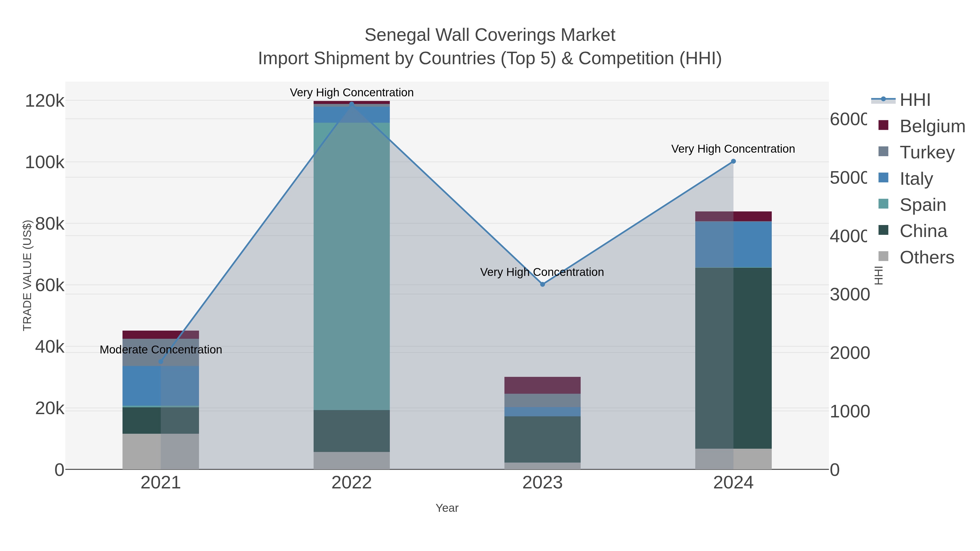Click the China dark green legend swatch

(883, 230)
